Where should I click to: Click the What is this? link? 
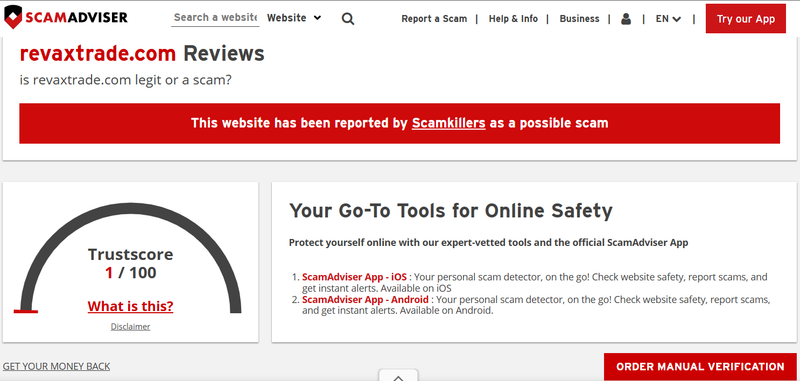(131, 306)
